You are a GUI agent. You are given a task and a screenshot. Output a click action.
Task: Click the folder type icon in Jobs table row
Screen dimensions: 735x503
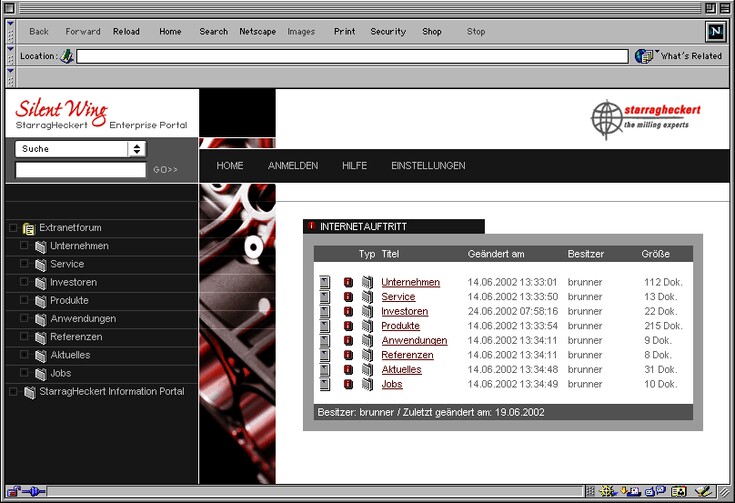point(368,384)
